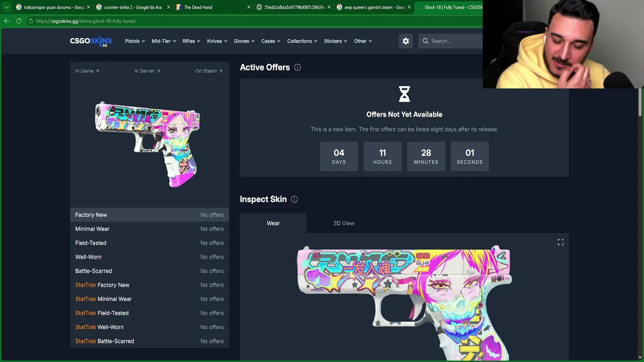Expand the skin preview to fullscreen

tap(560, 242)
